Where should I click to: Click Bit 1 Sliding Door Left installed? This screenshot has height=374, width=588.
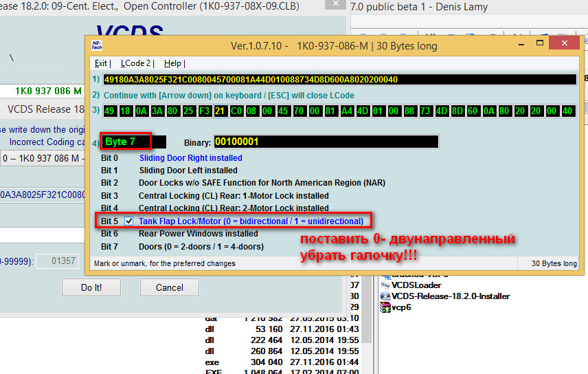(188, 170)
